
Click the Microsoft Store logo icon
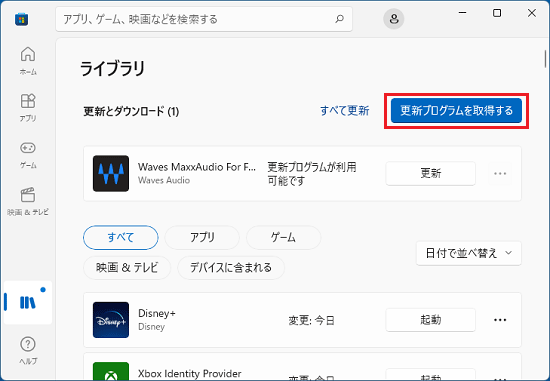[x=21, y=19]
